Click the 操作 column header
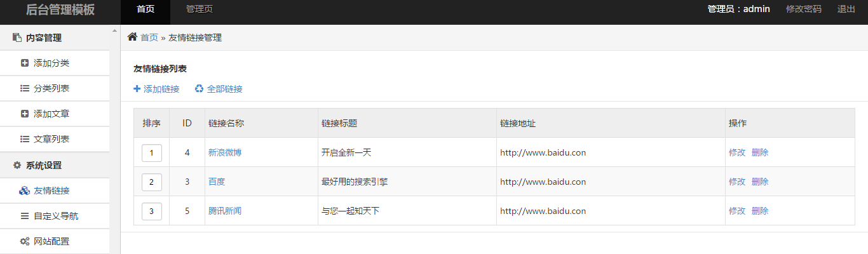 790,123
